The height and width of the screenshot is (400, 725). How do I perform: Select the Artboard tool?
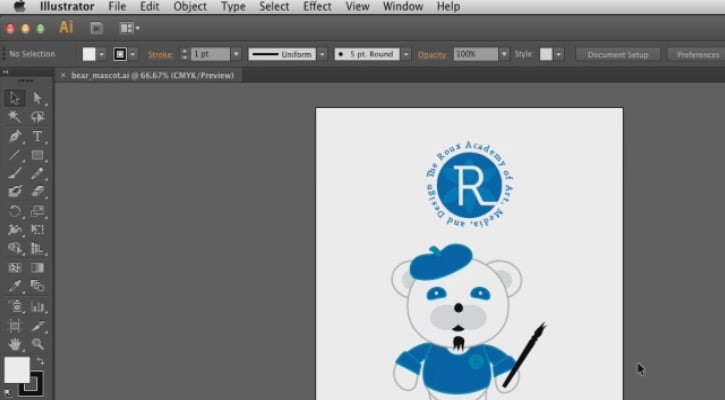[15, 326]
